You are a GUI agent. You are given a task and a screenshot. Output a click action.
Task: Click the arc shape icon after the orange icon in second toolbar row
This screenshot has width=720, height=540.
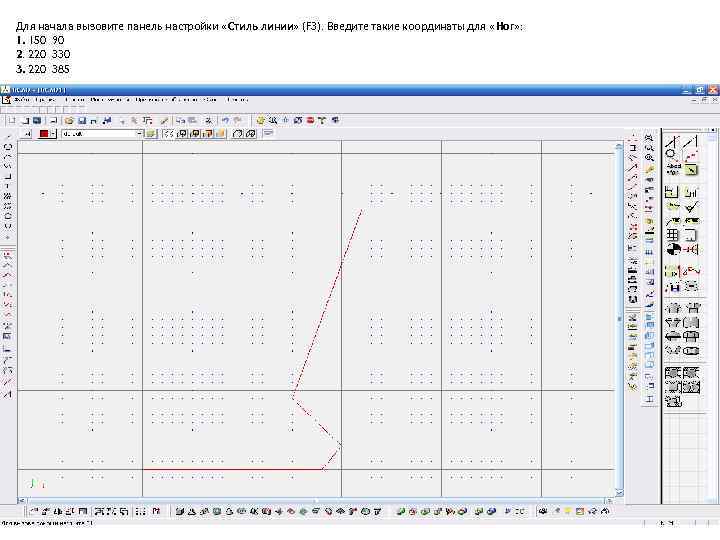[x=238, y=134]
